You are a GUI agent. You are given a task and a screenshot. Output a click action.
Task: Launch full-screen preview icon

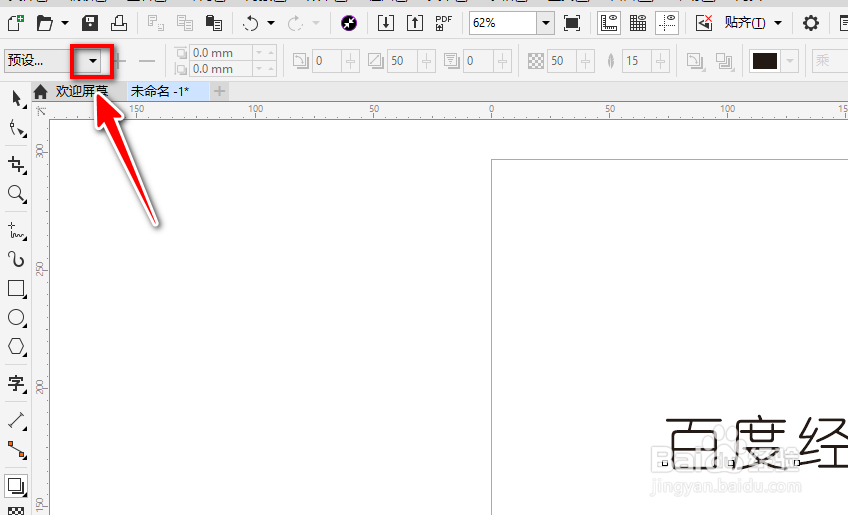click(572, 23)
